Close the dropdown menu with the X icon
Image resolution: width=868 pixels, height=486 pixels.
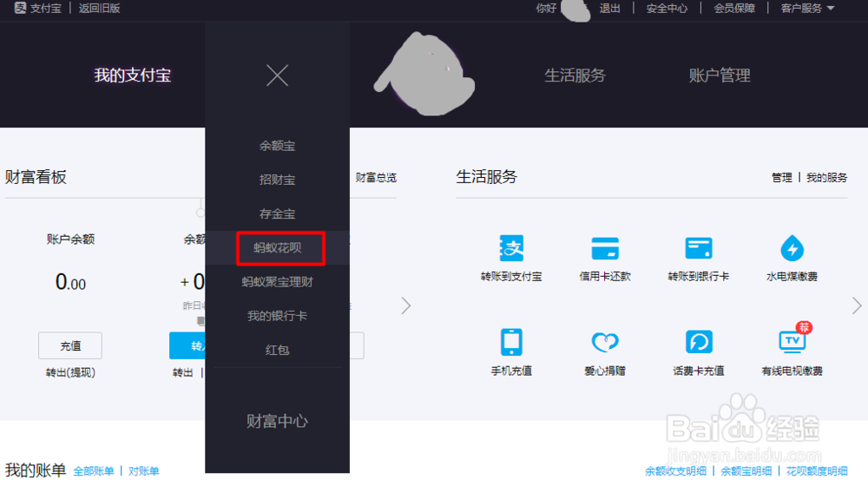coord(278,76)
